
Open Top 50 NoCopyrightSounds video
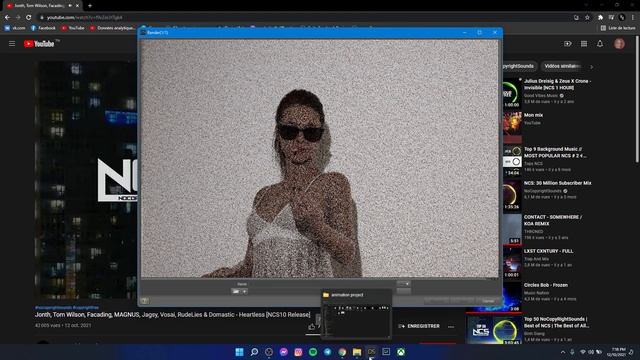coord(556,322)
